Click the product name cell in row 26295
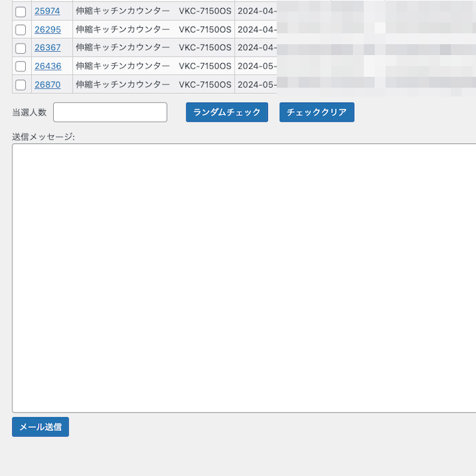Viewport: 476px width, 476px height. click(x=123, y=29)
